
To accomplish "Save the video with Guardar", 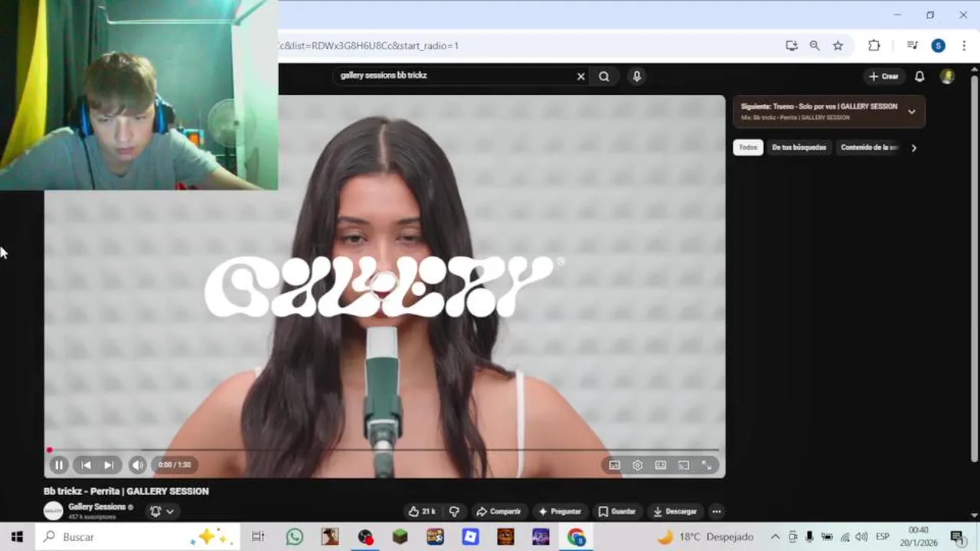I will (617, 511).
